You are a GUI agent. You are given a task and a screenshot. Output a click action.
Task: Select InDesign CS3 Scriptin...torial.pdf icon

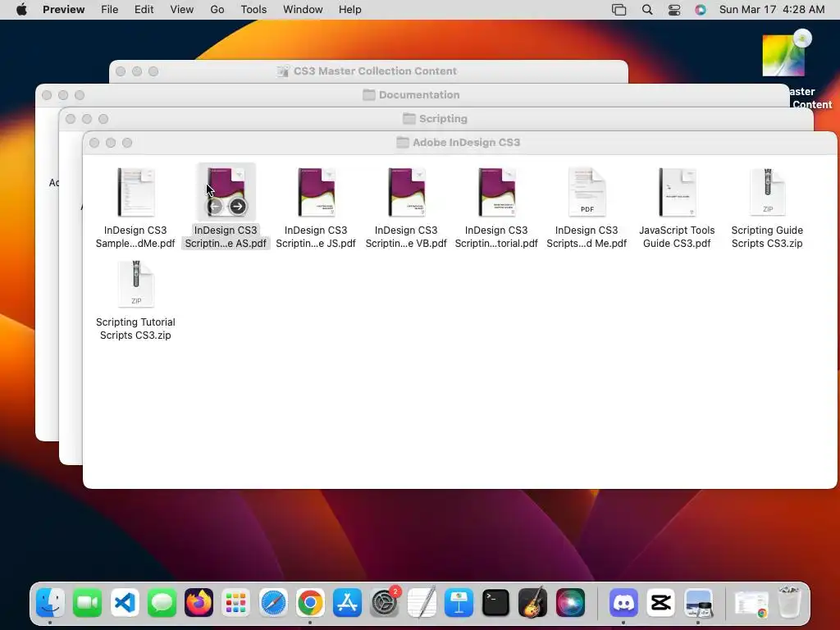point(496,192)
